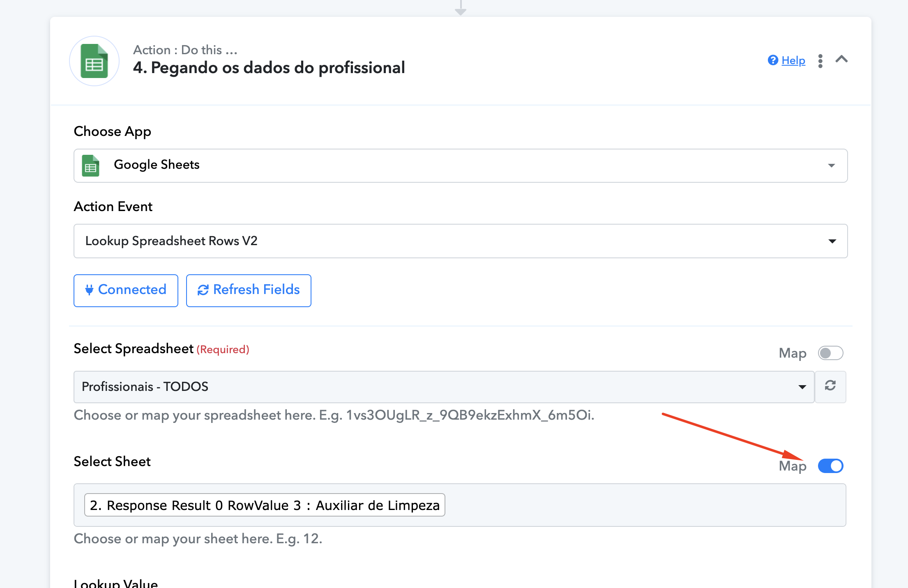Click hint text Choose or map your spreadsheet here
908x588 pixels.
coord(334,415)
